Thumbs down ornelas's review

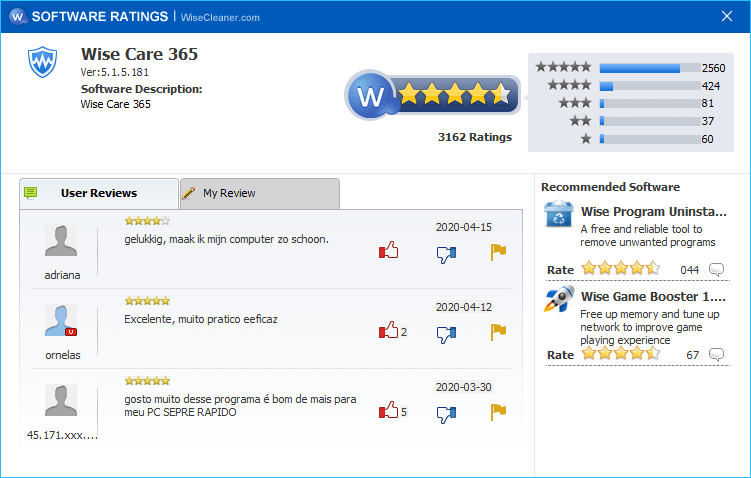pyautogui.click(x=446, y=334)
